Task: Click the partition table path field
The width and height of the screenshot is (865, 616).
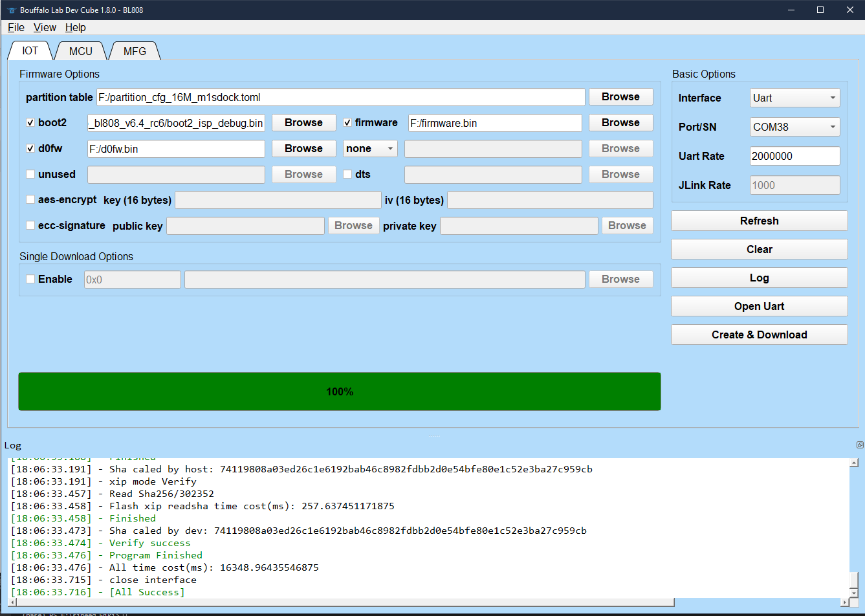Action: tap(340, 97)
